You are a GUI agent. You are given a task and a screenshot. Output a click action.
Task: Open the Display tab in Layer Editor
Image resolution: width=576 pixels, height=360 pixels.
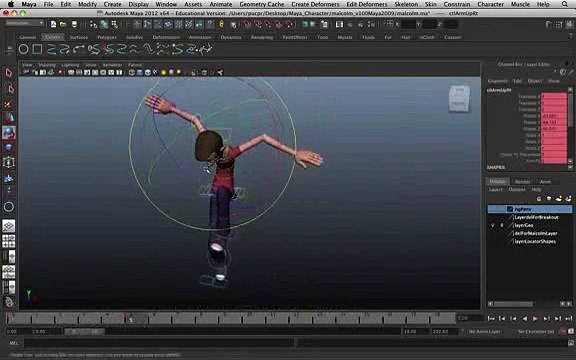tap(497, 181)
